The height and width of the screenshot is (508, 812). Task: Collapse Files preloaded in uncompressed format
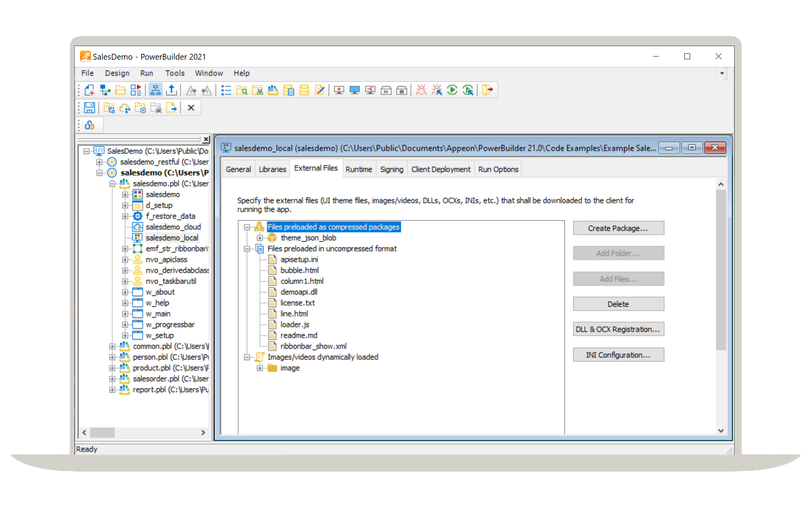pyautogui.click(x=247, y=249)
